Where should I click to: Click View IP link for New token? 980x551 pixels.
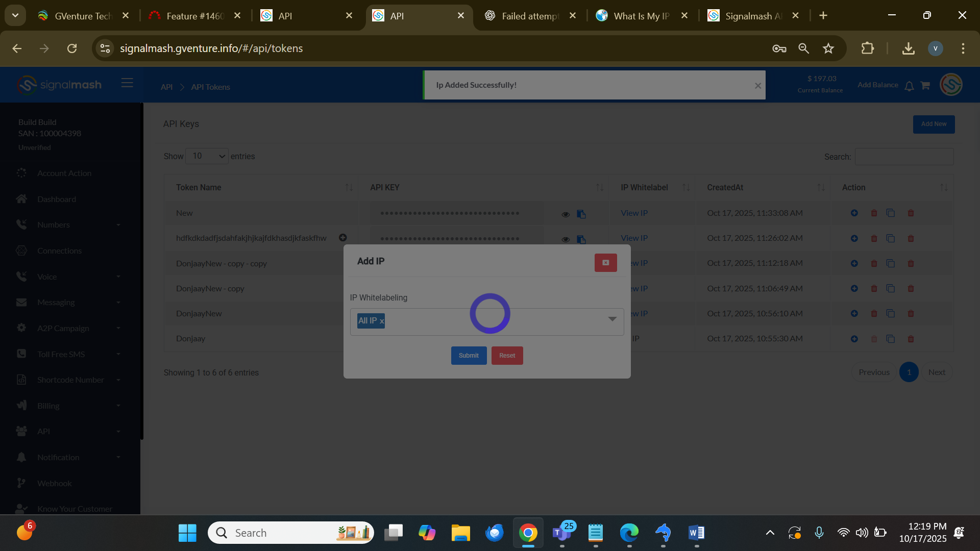point(634,213)
